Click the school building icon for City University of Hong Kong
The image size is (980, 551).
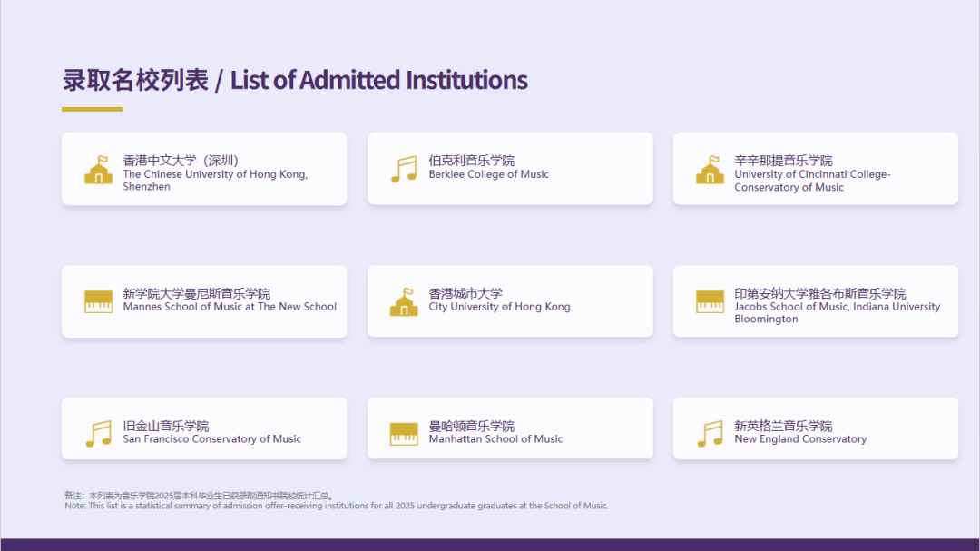(x=405, y=302)
